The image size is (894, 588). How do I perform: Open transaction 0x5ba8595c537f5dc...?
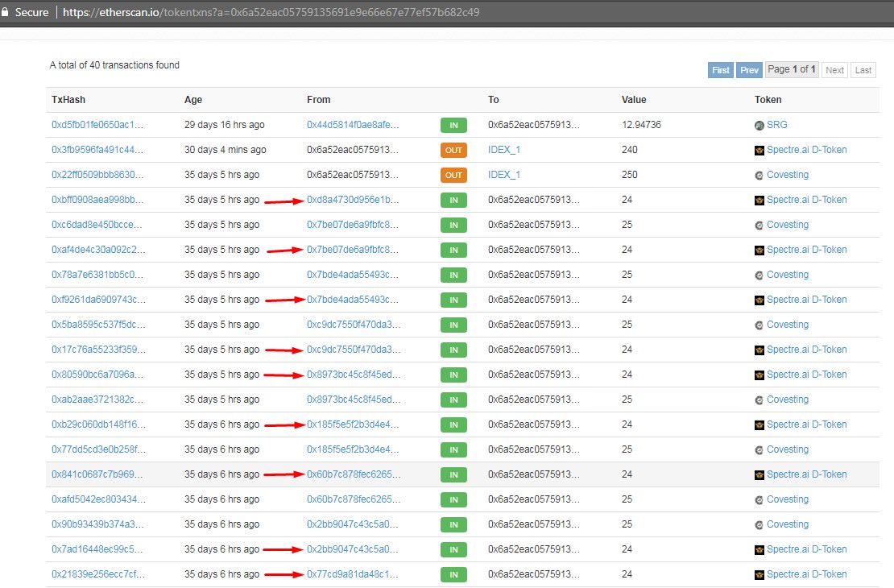click(x=98, y=325)
